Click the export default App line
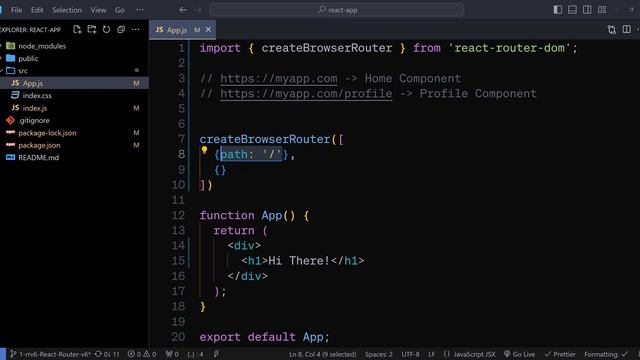The width and height of the screenshot is (640, 360). (x=264, y=337)
